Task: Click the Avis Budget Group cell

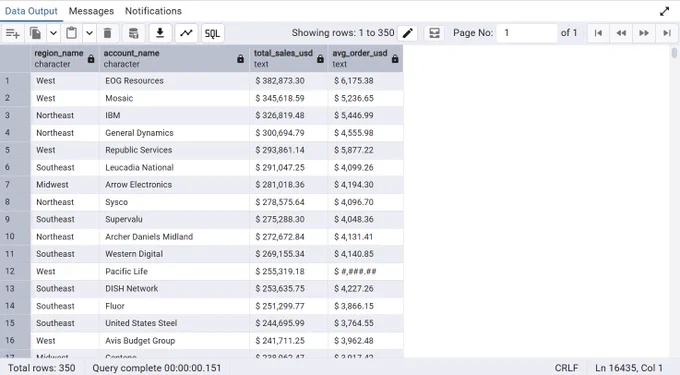Action: 175,341
